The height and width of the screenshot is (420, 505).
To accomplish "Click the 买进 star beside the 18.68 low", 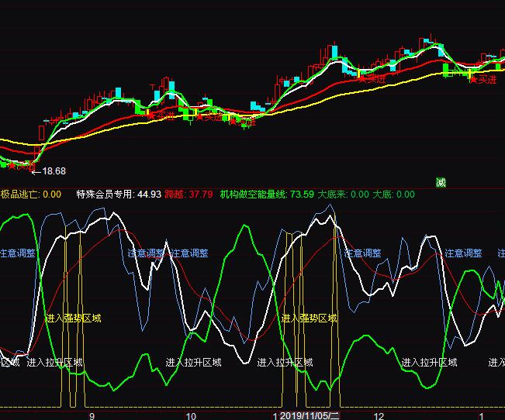I will point(17,164).
